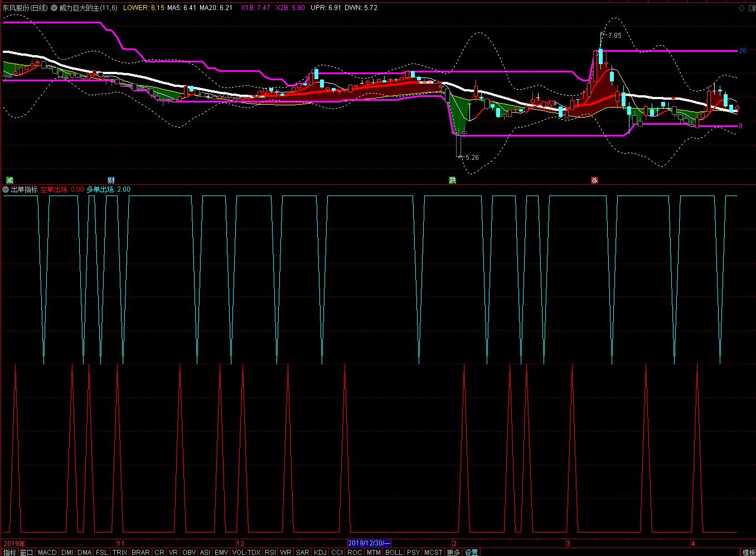Click the UPR: 6.91 value
This screenshot has width=756, height=556.
326,8
